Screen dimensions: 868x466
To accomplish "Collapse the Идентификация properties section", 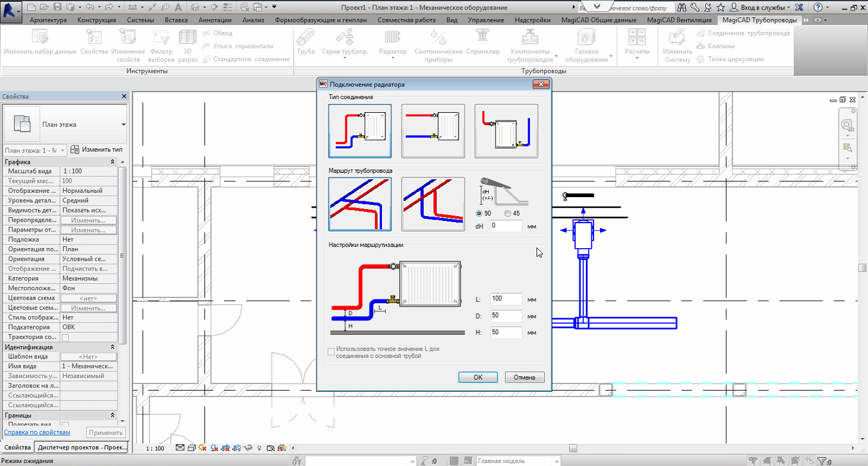I will point(113,347).
